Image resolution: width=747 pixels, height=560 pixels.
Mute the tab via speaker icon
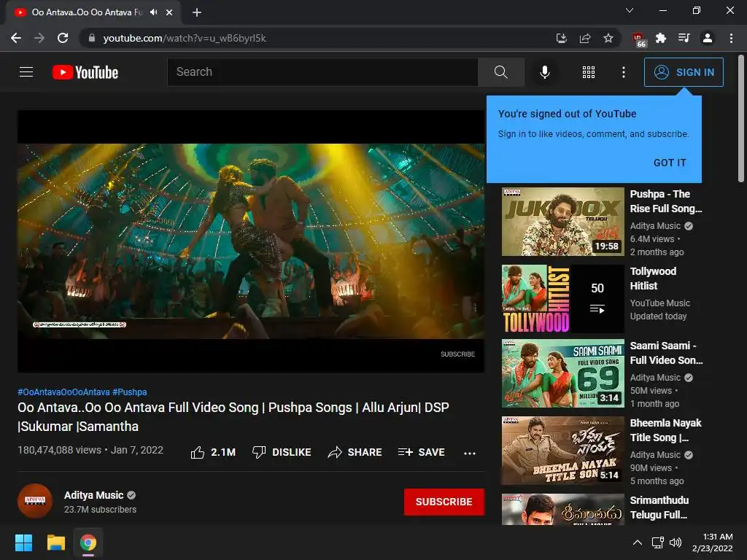point(153,12)
